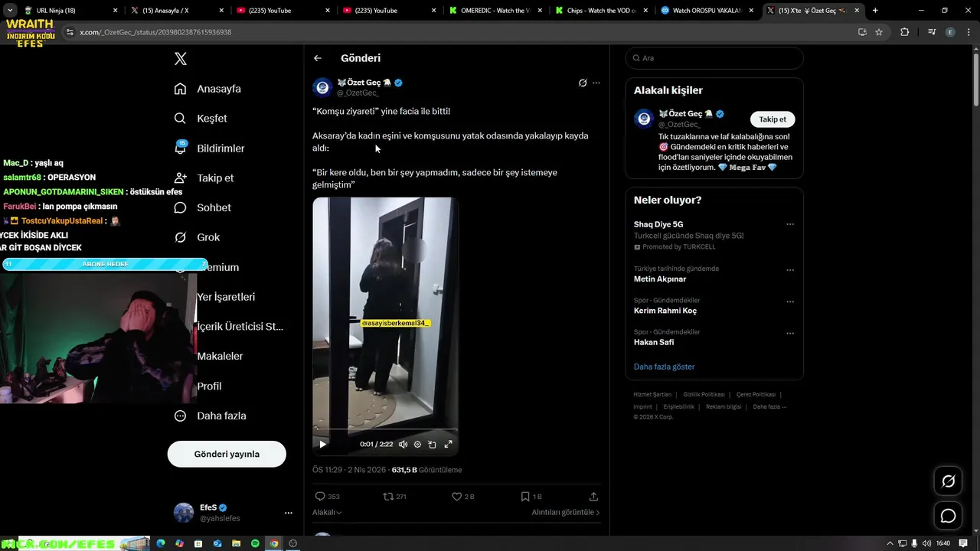This screenshot has height=551, width=980.
Task: Repost using the retweet icon
Action: [x=388, y=497]
